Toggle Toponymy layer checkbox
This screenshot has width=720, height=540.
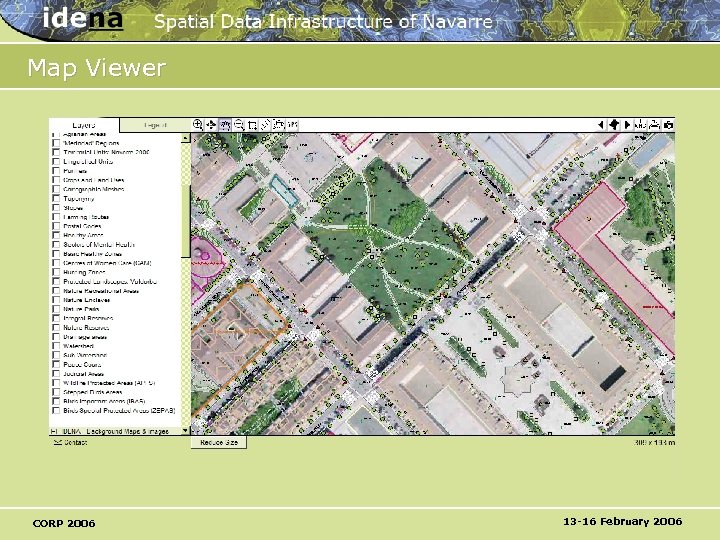56,198
